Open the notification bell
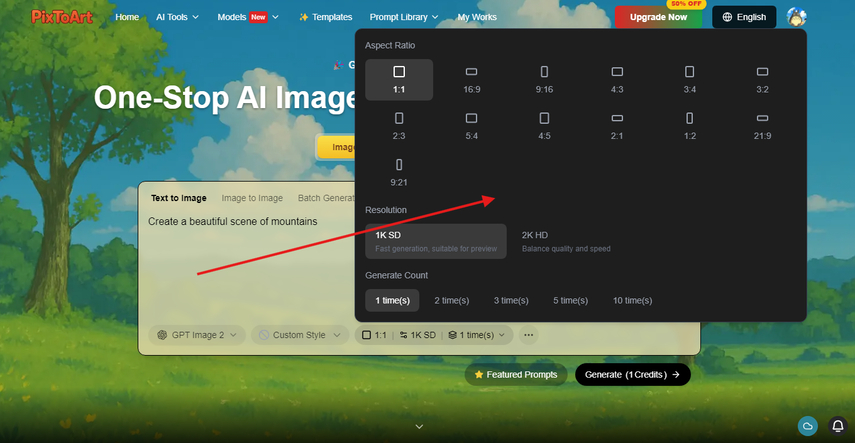The width and height of the screenshot is (855, 443). pyautogui.click(x=838, y=426)
